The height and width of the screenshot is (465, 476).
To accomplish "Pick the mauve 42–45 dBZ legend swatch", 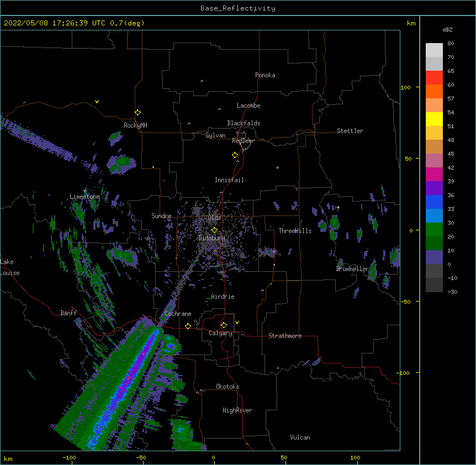I will coord(434,161).
